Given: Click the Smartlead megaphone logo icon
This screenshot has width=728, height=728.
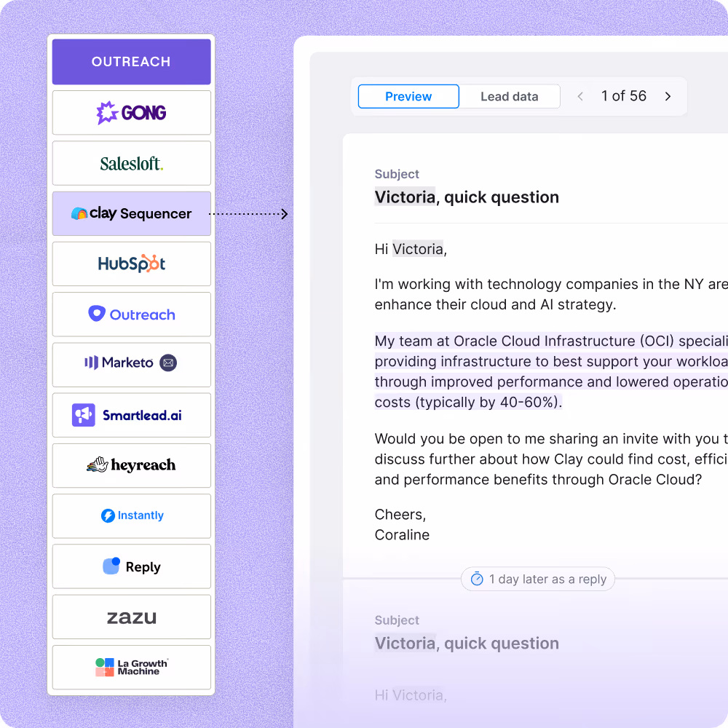Looking at the screenshot, I should tap(84, 415).
